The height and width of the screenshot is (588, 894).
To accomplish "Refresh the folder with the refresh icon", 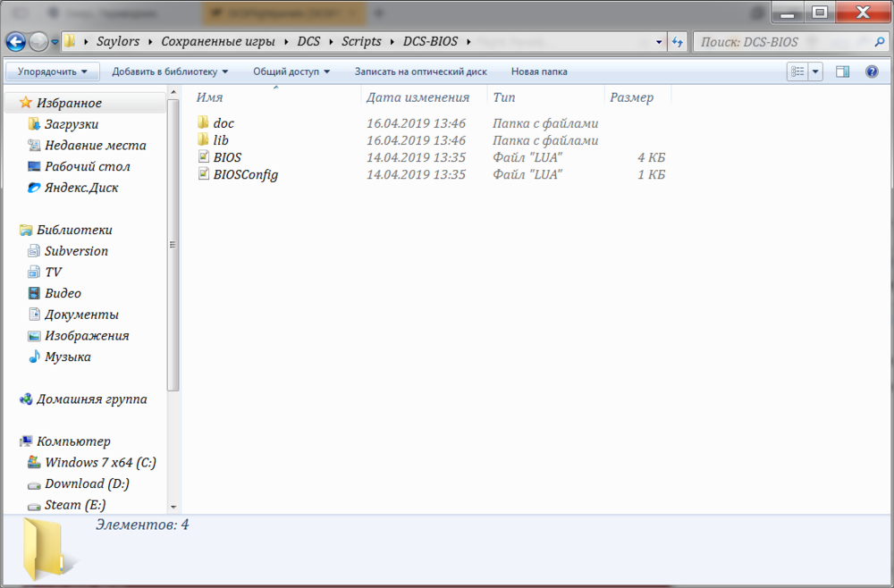I will [x=678, y=42].
